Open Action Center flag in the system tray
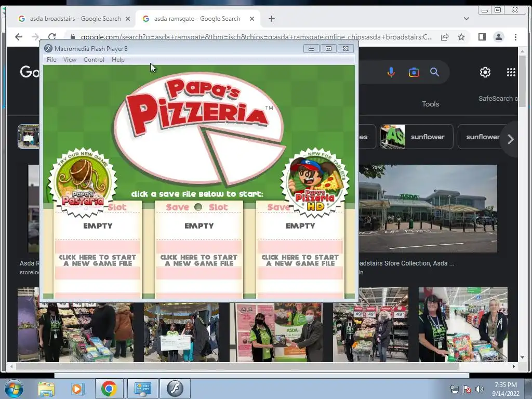532x399 pixels. pyautogui.click(x=467, y=389)
